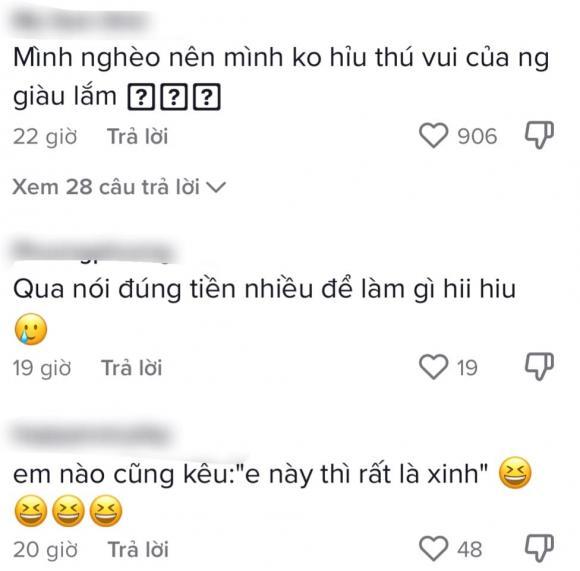
Task: Like the comment with 48 likes
Action: pyautogui.click(x=433, y=549)
